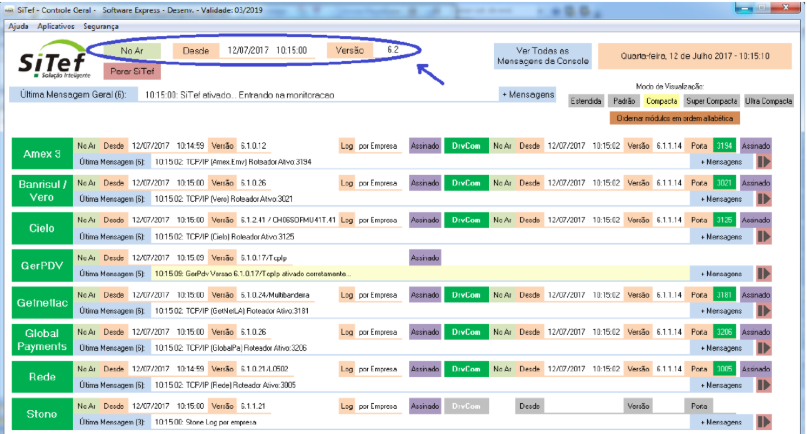
Task: Click Stone message 'Stone Log por empresa'
Action: click(220, 422)
